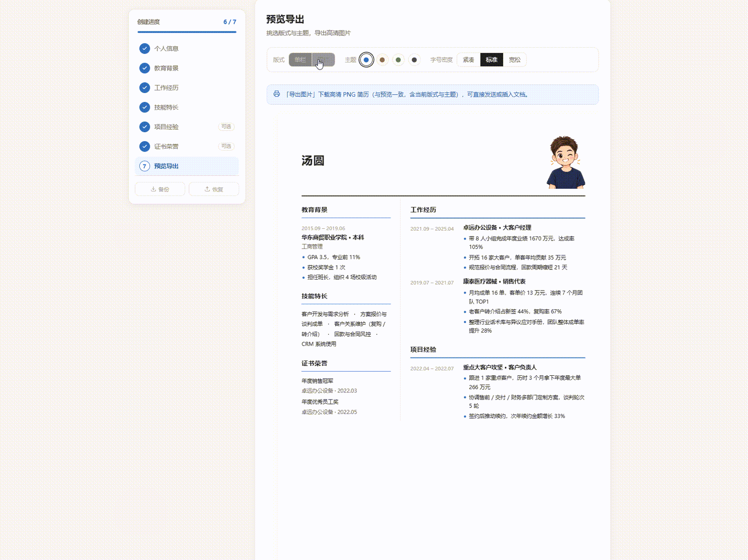
Task: Click the 证书荣誉 heading in the resume preview
Action: [x=315, y=364]
